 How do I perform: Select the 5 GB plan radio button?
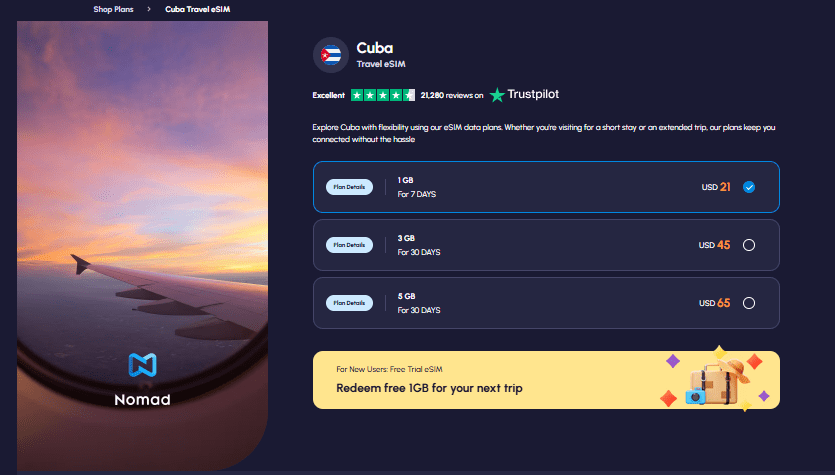click(x=749, y=303)
